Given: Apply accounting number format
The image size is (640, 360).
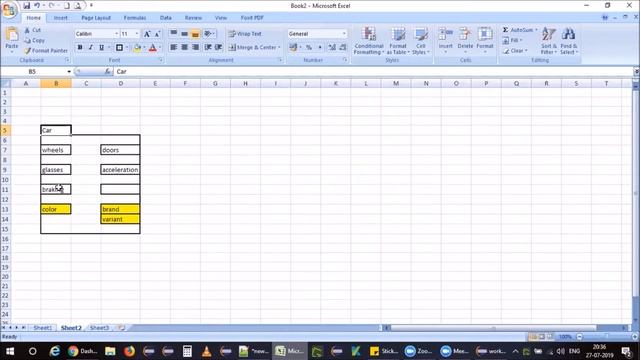Looking at the screenshot, I should (293, 47).
